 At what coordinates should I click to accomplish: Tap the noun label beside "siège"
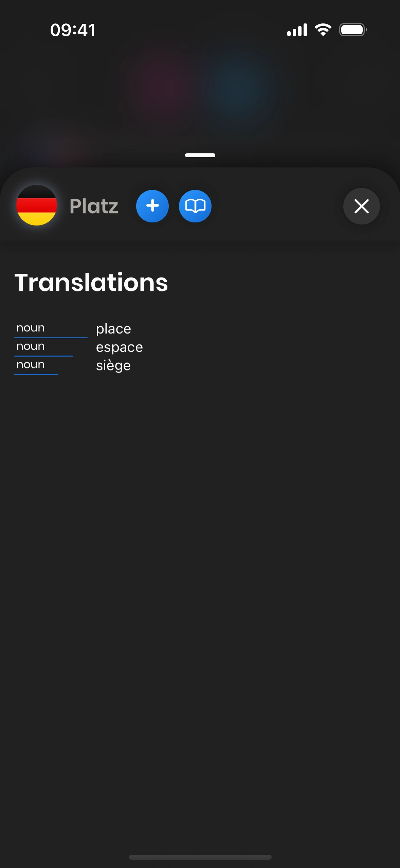coord(31,364)
